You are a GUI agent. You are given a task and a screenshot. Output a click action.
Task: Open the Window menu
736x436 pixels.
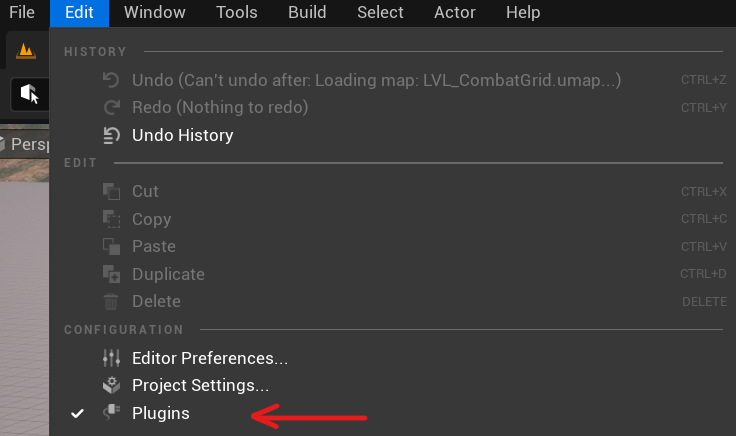tap(155, 13)
